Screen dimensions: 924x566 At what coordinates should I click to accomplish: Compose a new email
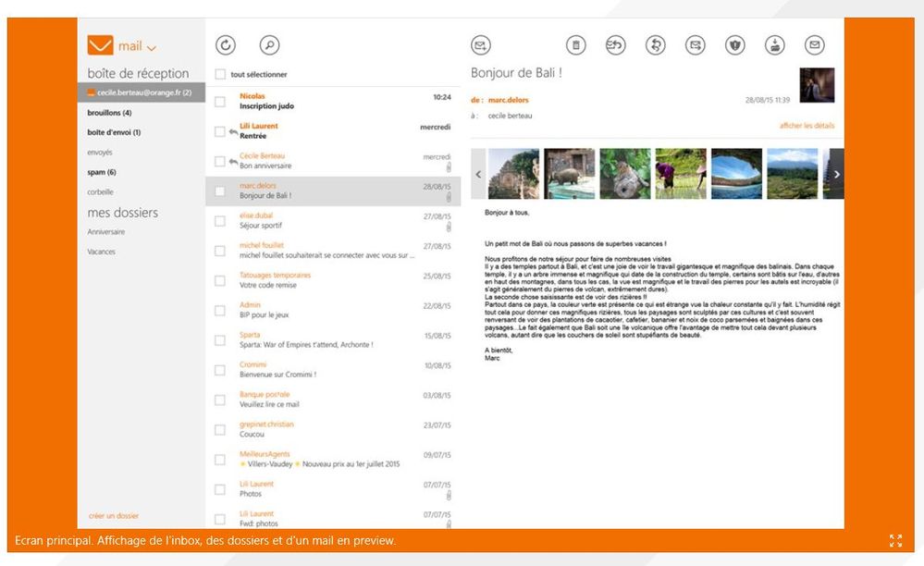[480, 44]
